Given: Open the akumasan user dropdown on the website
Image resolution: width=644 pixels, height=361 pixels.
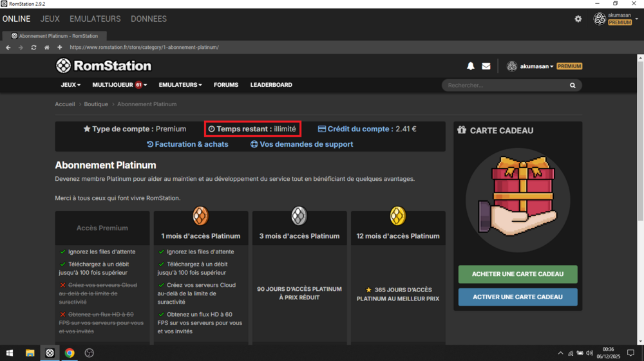Looking at the screenshot, I should point(536,66).
